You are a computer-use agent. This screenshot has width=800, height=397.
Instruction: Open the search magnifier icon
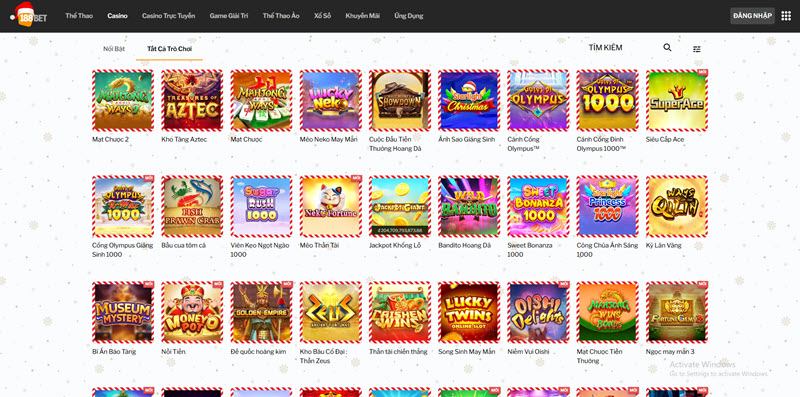coord(667,47)
